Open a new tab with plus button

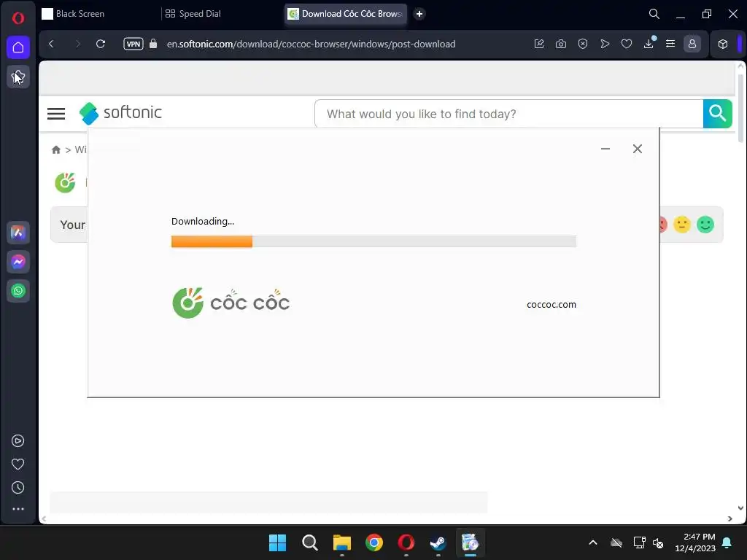click(419, 14)
